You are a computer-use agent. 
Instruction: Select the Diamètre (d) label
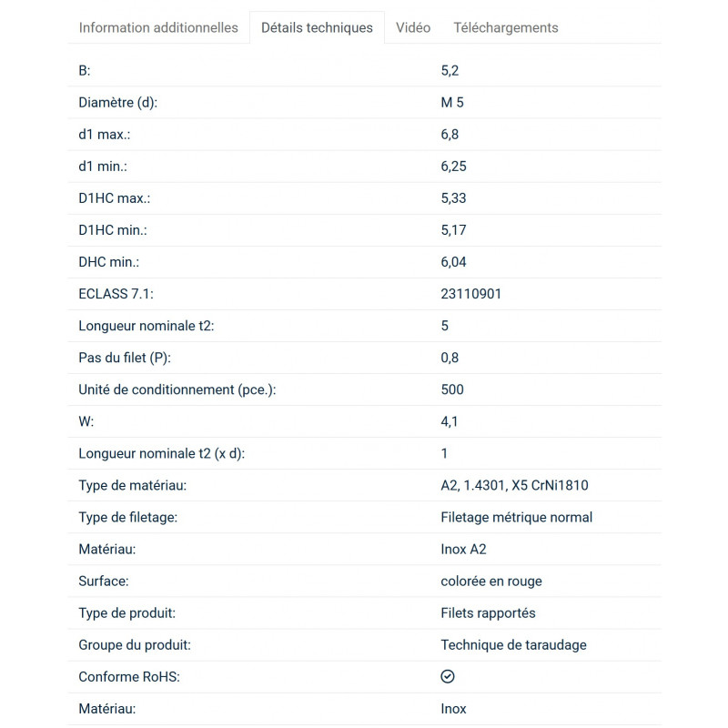pos(118,103)
